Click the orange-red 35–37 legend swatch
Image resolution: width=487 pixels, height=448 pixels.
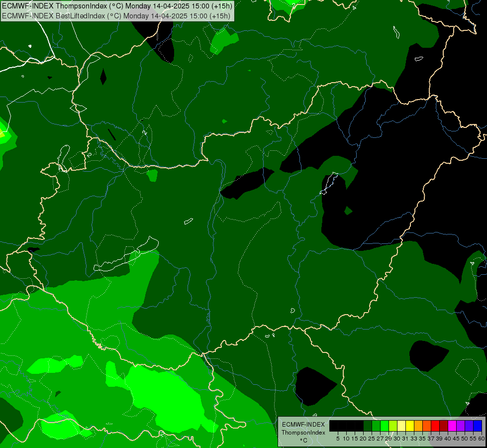[x=427, y=426]
